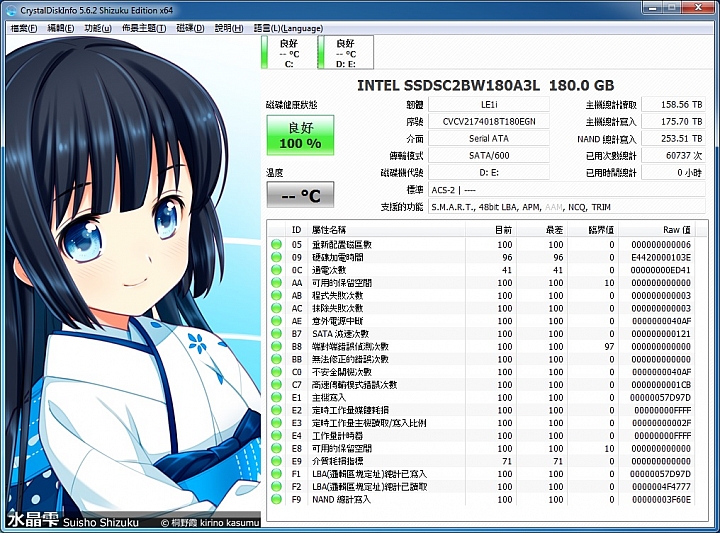Select the C: drive tab
720x533 pixels.
(288, 53)
